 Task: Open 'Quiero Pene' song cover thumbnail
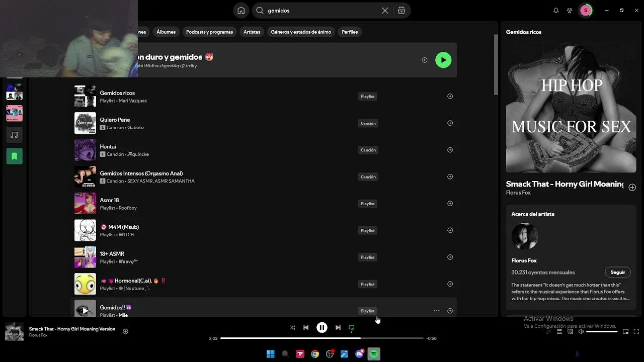pos(85,123)
